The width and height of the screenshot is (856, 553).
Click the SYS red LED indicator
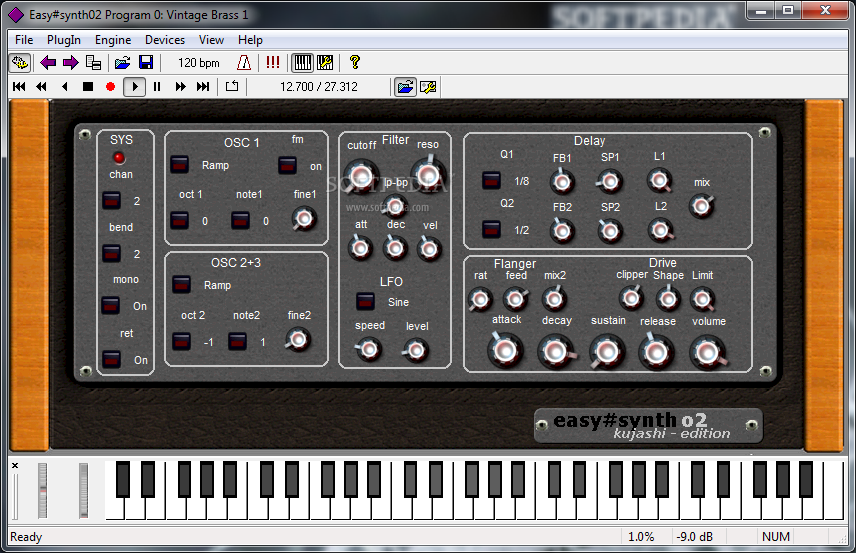coord(118,158)
